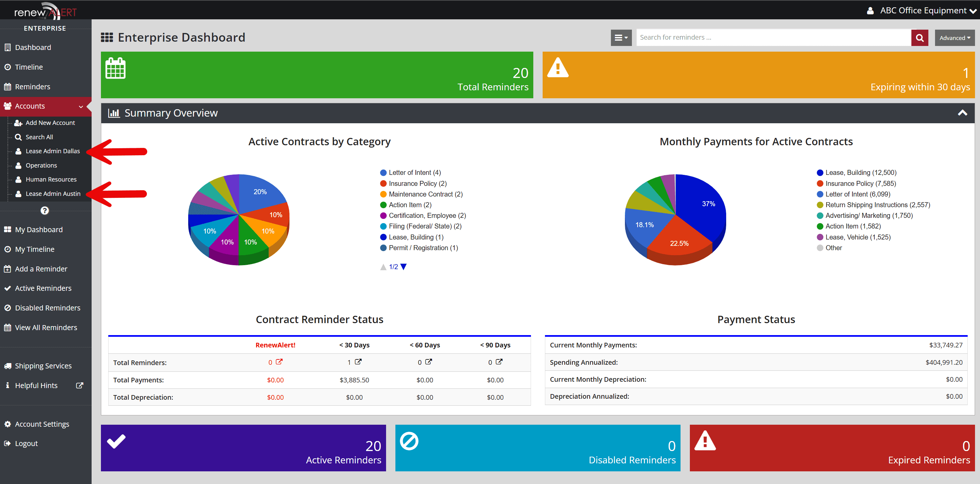The image size is (980, 484).
Task: Open Disabled Reminders via its icon
Action: (8, 307)
